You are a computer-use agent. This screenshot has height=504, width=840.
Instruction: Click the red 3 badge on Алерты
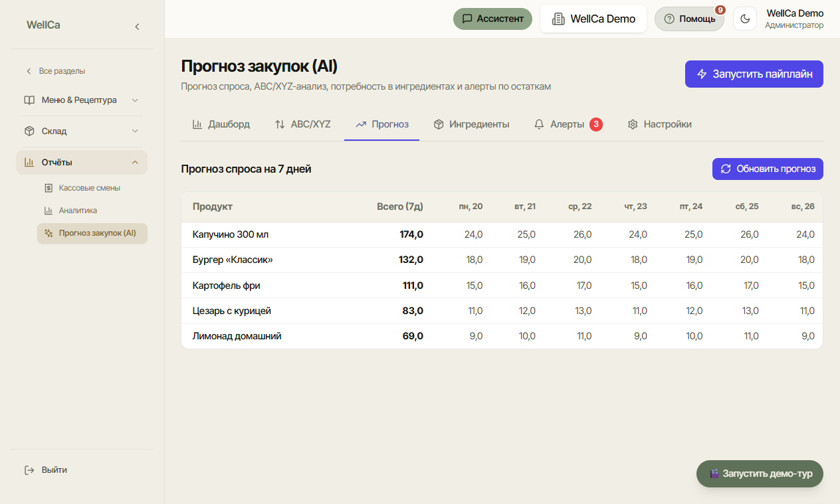coord(596,124)
